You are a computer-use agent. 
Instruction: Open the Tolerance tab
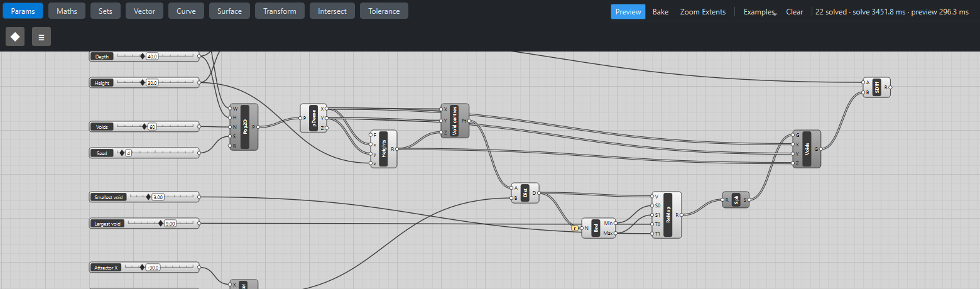(x=384, y=11)
